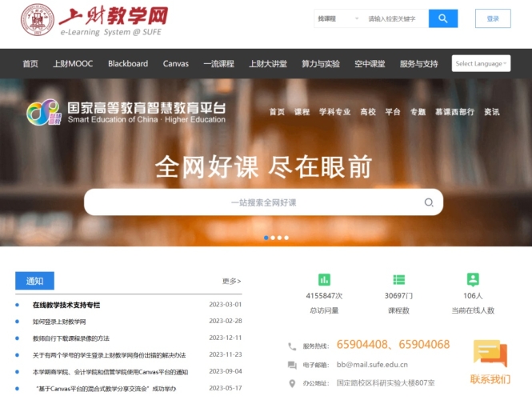Open Blackboard menu item

[128, 63]
